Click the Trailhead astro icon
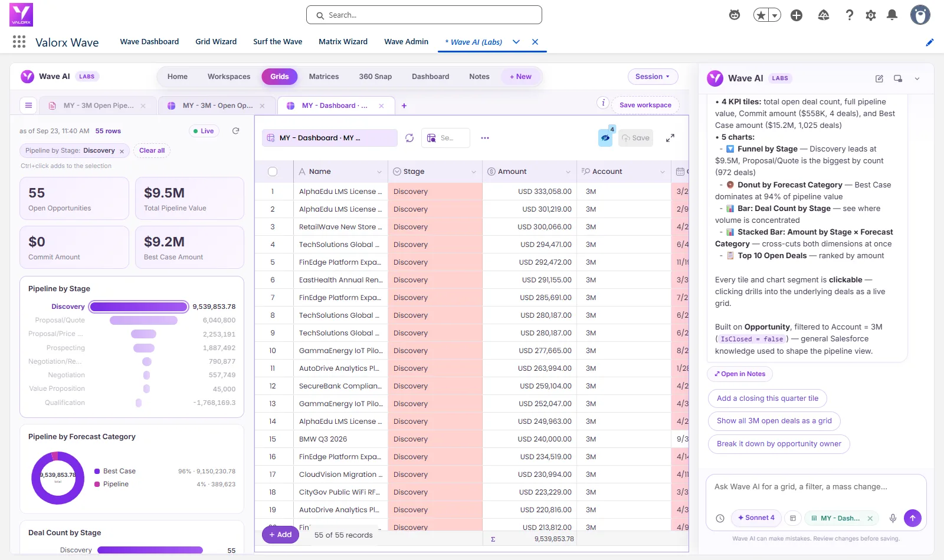 pyautogui.click(x=735, y=15)
